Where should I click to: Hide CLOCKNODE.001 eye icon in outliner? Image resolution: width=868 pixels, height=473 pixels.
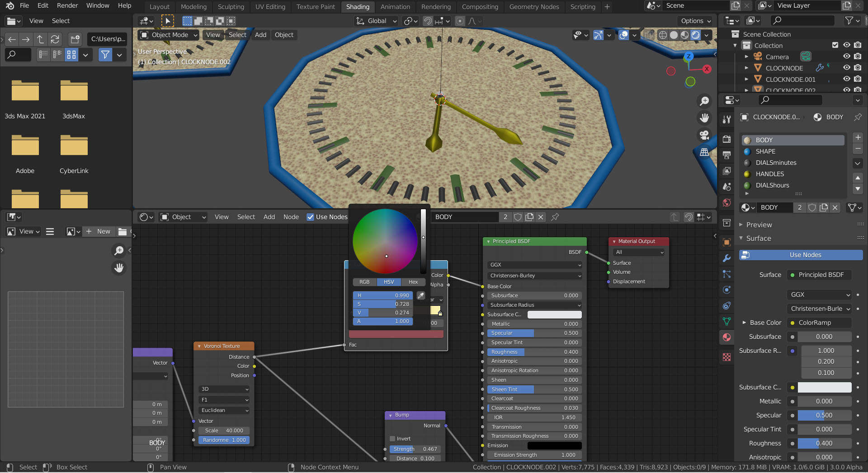[847, 79]
